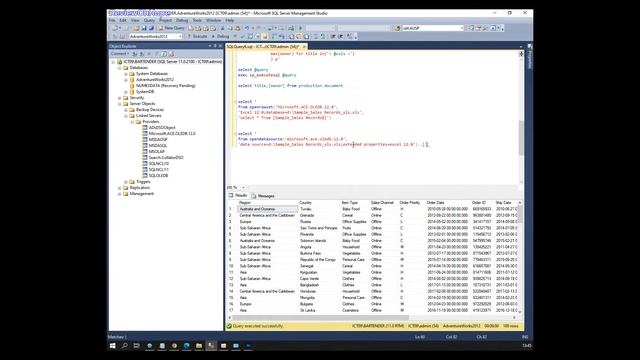Viewport: 640px width, 360px height.
Task: Click the Debug toolbar button
Action: tap(220, 36)
